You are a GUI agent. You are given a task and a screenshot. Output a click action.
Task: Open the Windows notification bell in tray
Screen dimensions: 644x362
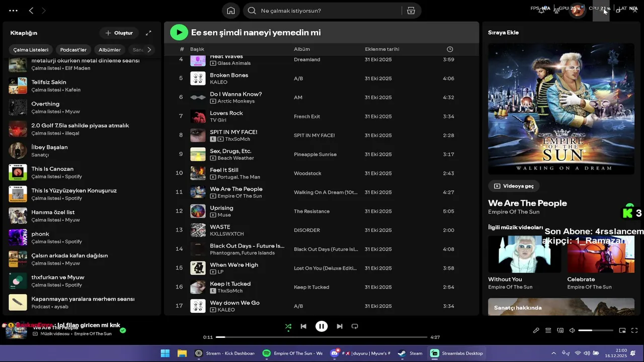[633, 353]
